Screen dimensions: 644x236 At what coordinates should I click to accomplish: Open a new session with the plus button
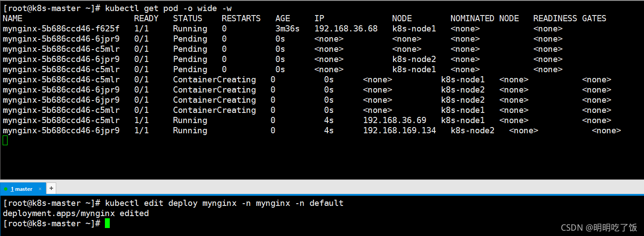51,188
